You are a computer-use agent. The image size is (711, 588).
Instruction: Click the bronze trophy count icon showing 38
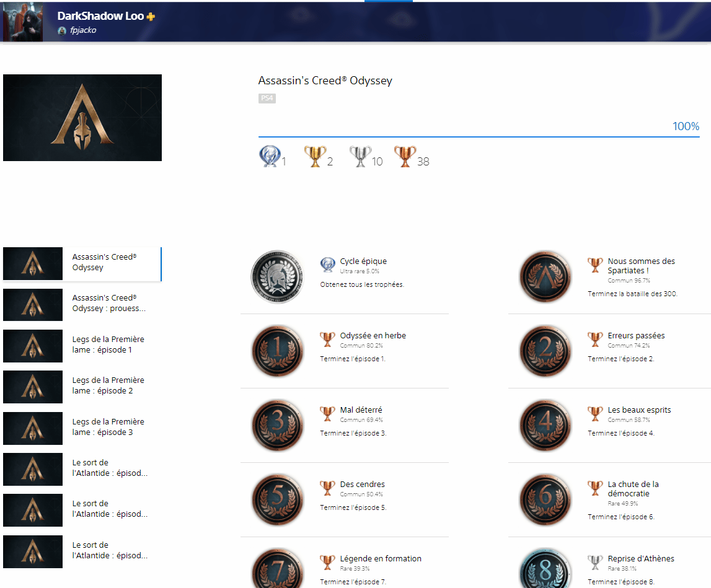tap(405, 156)
